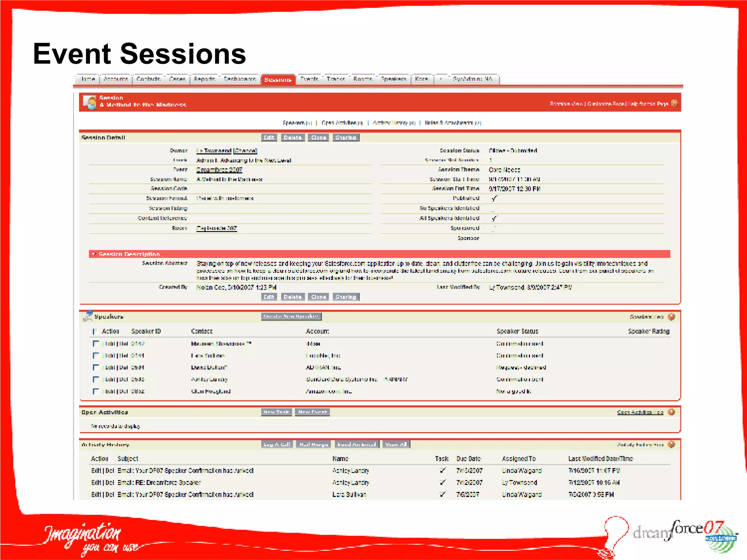Check the box for Lara Sullivan's speaker row

(x=96, y=355)
